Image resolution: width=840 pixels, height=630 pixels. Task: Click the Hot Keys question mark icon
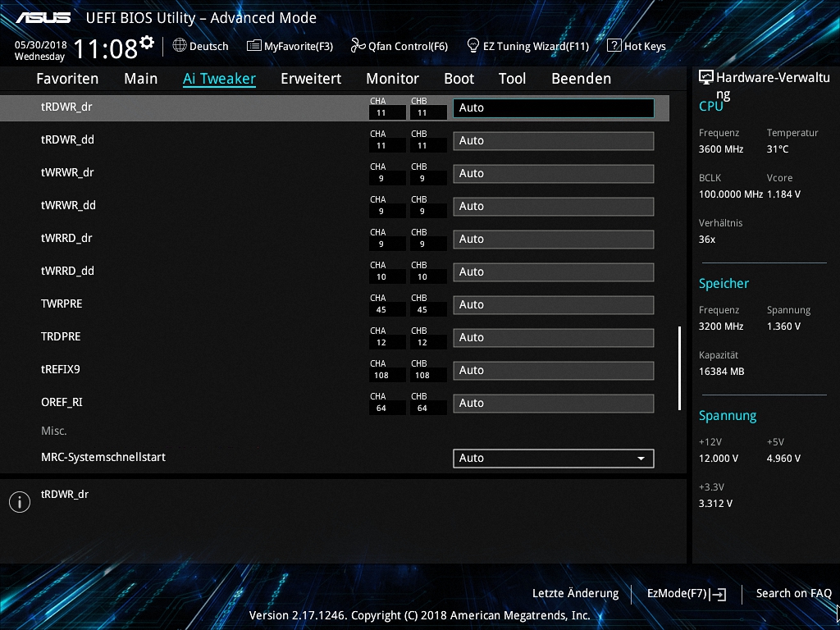point(614,45)
